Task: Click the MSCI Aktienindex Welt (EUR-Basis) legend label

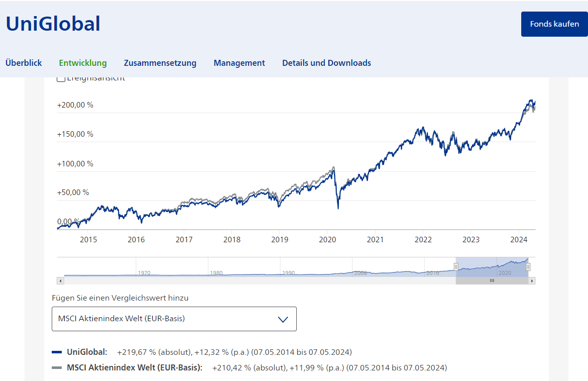Action: pos(135,367)
